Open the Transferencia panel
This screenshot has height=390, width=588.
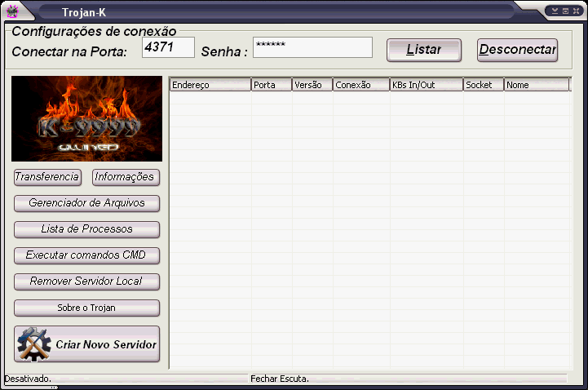pyautogui.click(x=48, y=177)
